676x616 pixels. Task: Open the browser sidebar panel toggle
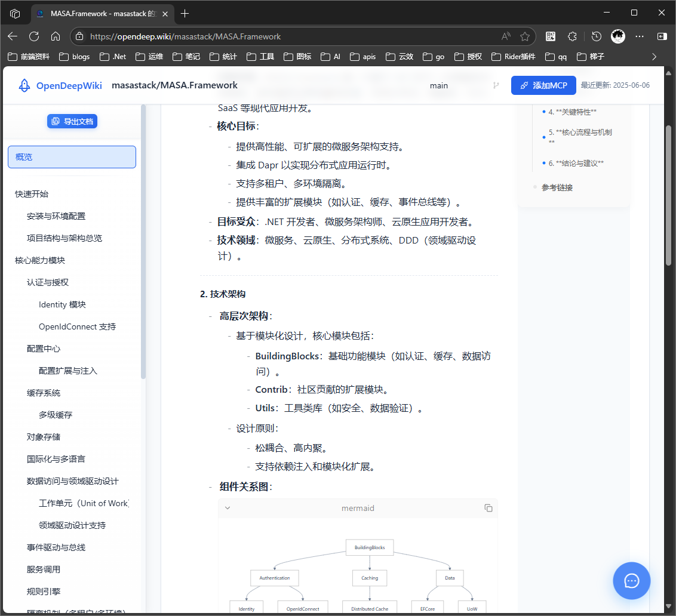pos(662,36)
